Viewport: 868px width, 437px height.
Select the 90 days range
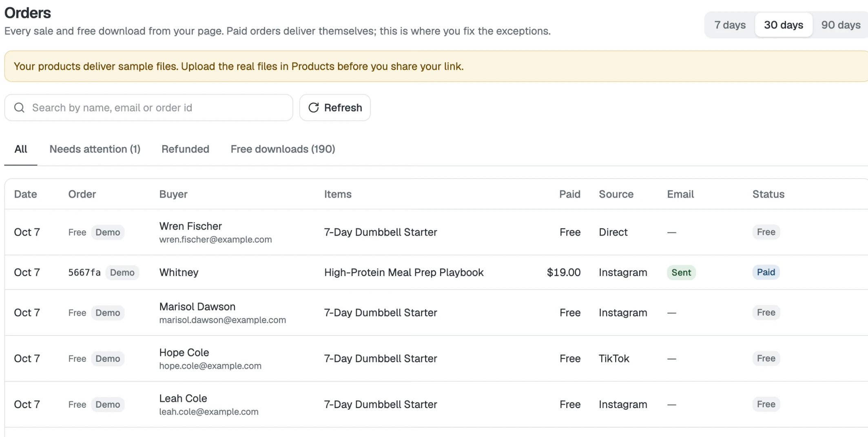pyautogui.click(x=841, y=25)
